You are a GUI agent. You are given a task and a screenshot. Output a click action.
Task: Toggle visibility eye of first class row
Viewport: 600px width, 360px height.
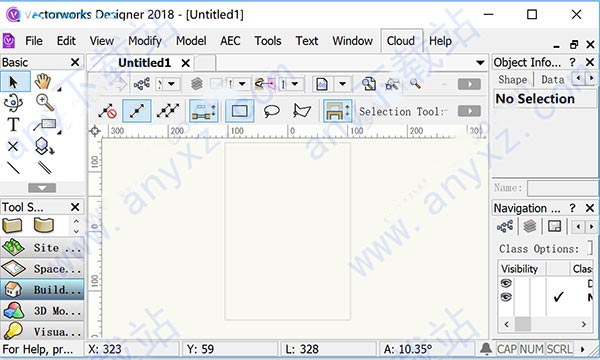(x=506, y=283)
